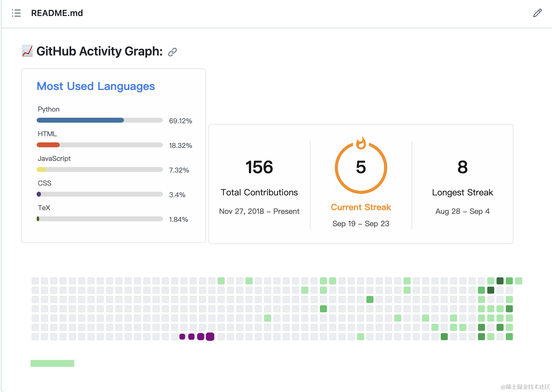Select the 18.32% value
The width and height of the screenshot is (552, 392).
coord(181,145)
